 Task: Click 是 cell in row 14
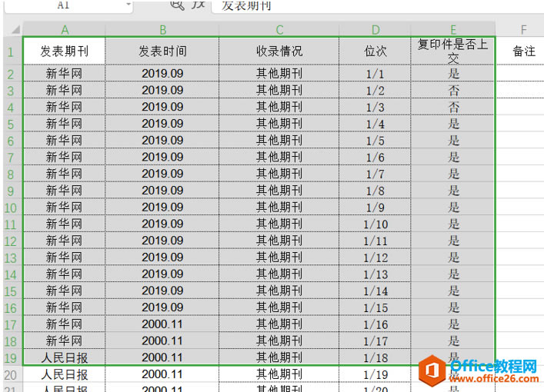click(x=452, y=274)
